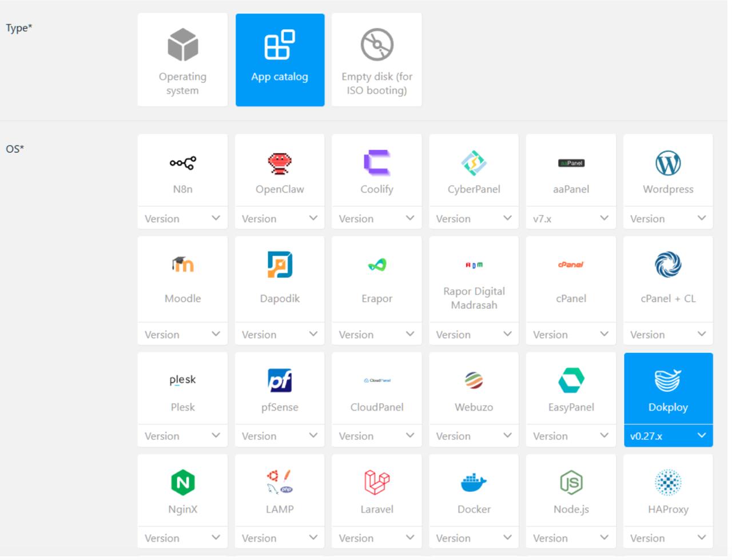Viewport: 732px width, 560px height.
Task: Expand the LAMP Version dropdown
Action: [x=280, y=538]
